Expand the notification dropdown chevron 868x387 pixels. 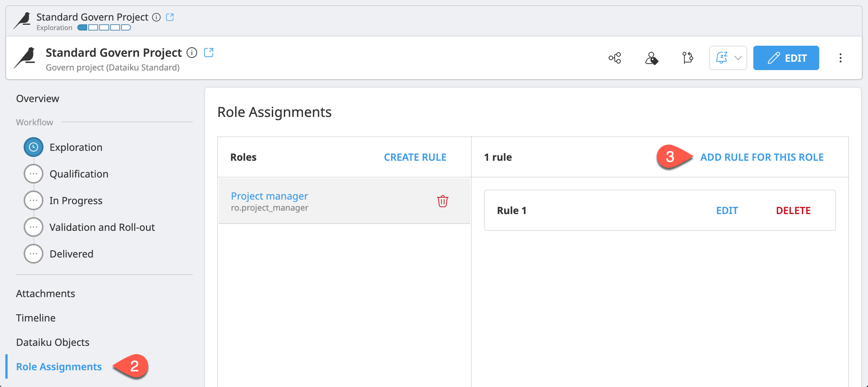(x=738, y=58)
